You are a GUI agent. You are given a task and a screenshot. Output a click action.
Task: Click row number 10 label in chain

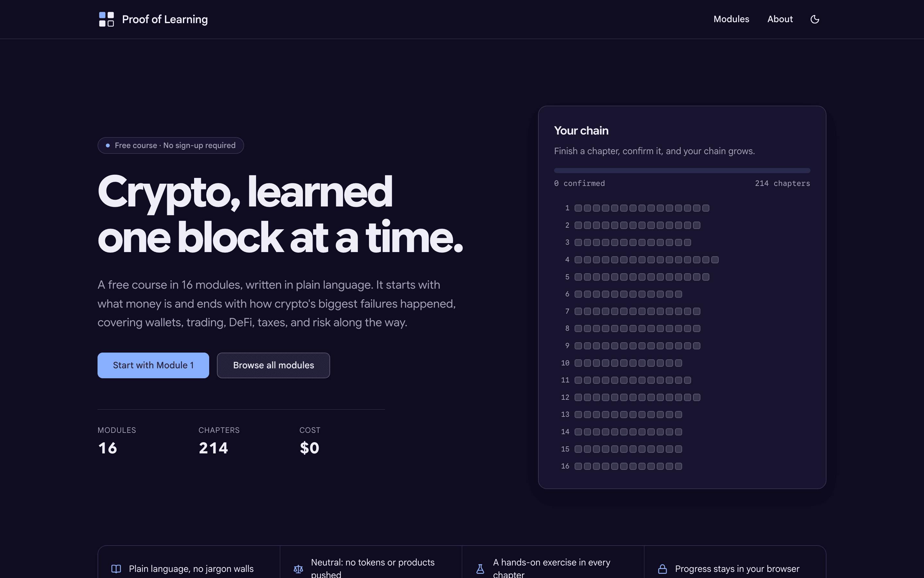(x=565, y=363)
